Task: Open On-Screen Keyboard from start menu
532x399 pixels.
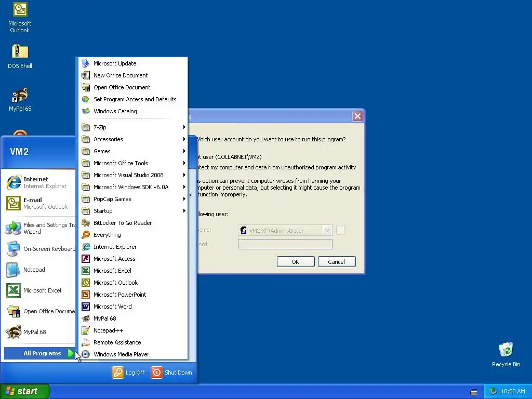Action: pyautogui.click(x=40, y=249)
